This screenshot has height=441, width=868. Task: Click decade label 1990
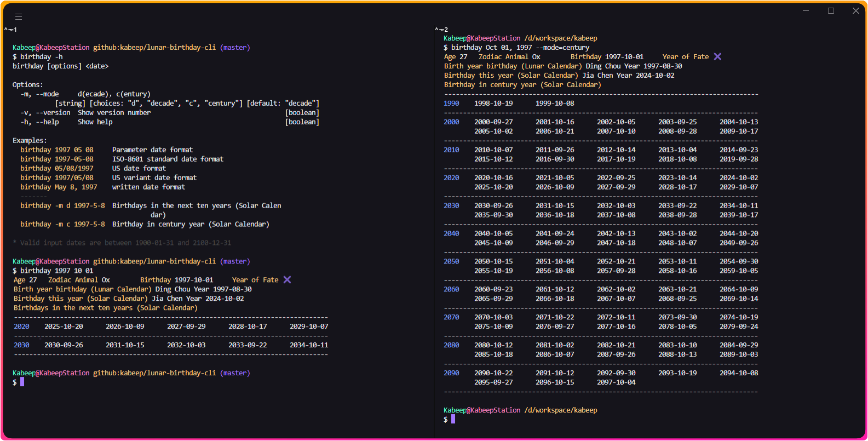451,104
